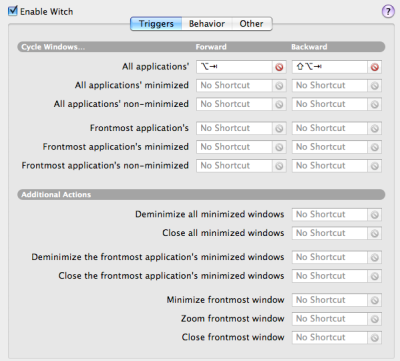
Task: Set Backward shortcut for Frontmost application's non-minimized
Action: point(330,166)
